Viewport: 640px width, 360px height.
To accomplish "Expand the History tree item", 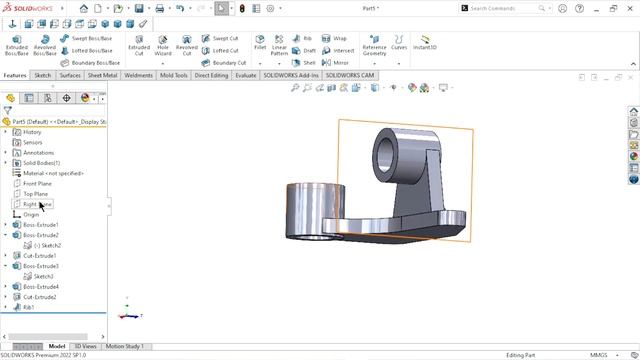I will click(5, 132).
